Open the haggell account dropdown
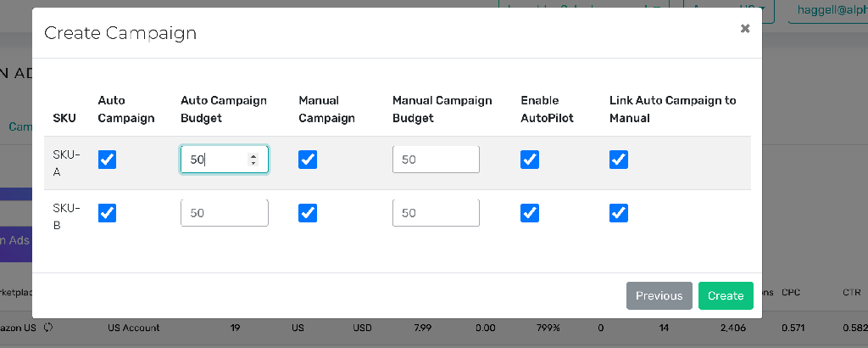This screenshot has width=868, height=348. tap(827, 9)
